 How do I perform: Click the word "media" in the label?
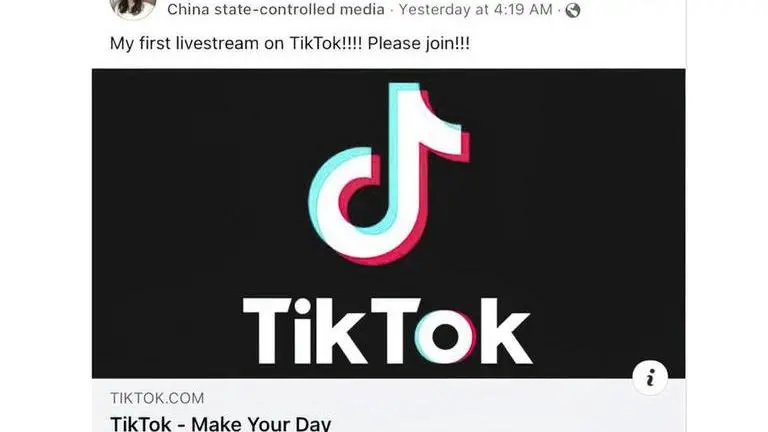362,9
